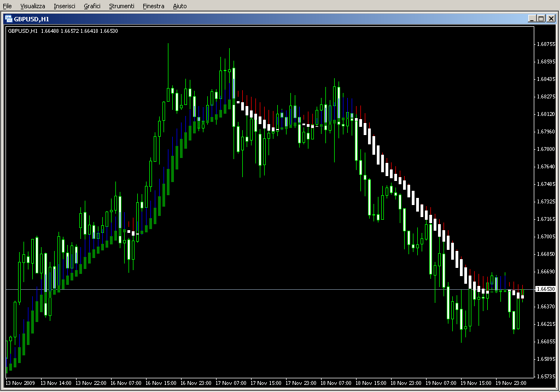Click the current price label 1.66530

[545, 289]
